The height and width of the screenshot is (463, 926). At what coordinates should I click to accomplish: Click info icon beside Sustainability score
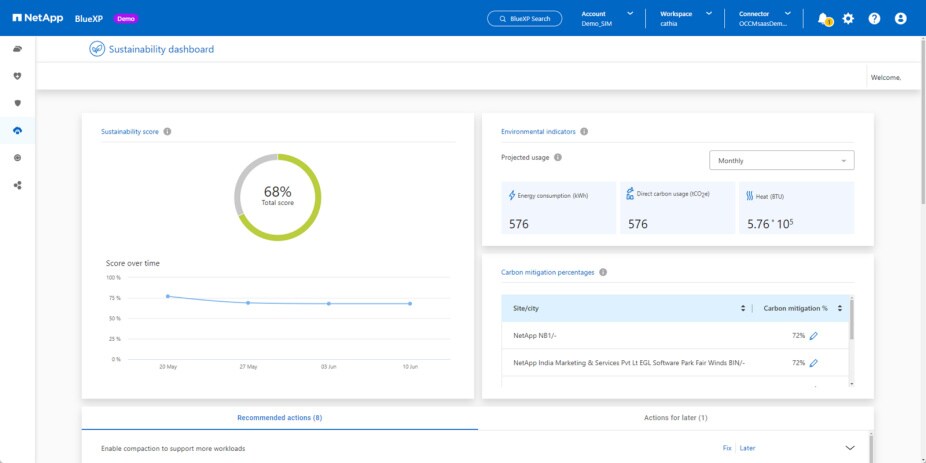click(x=167, y=131)
